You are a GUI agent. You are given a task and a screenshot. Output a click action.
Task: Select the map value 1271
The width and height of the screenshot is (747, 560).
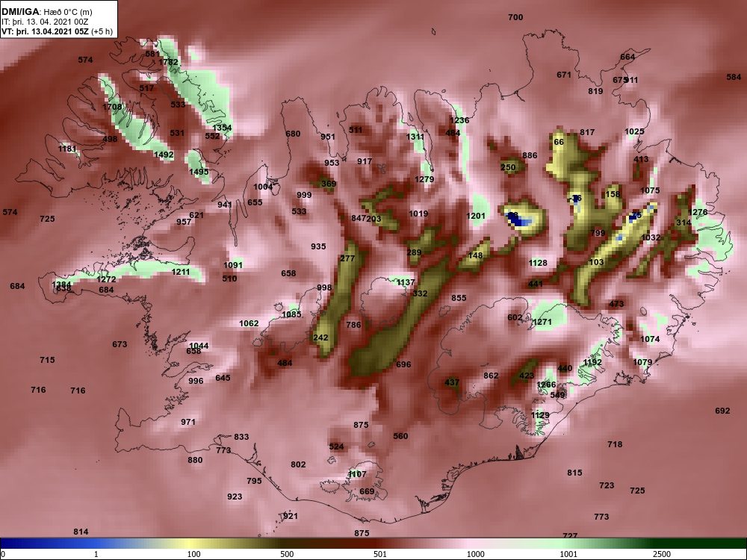click(542, 323)
